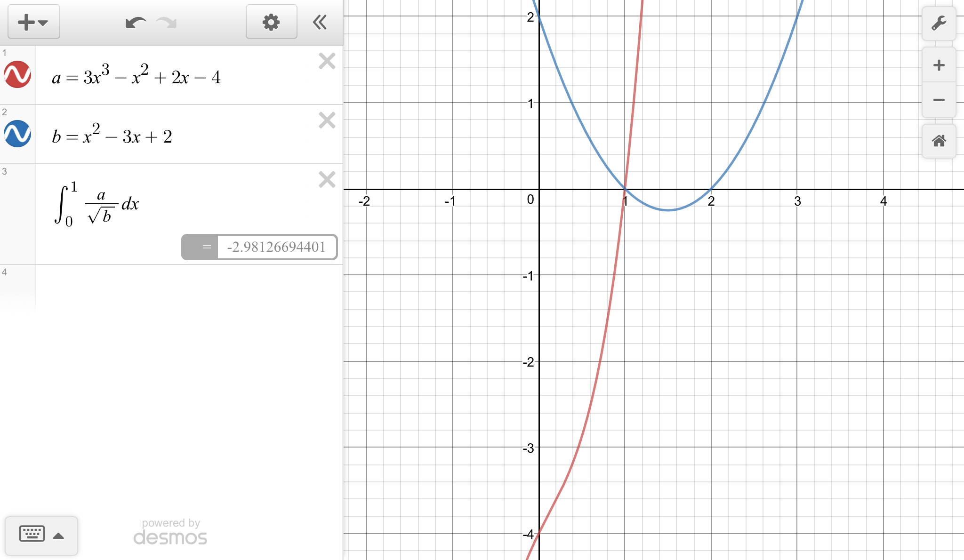Edit the b = x² − 3x + 2 expression

pyautogui.click(x=112, y=136)
